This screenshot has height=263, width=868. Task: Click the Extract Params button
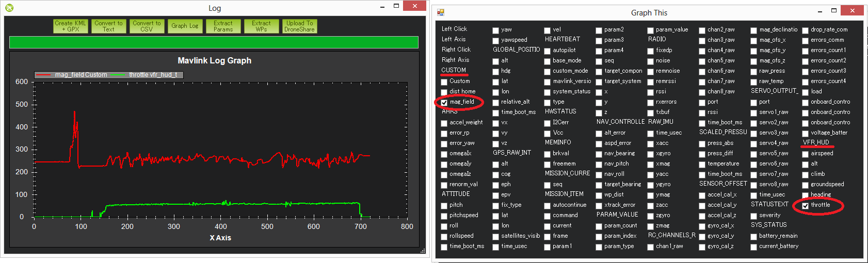pos(223,26)
